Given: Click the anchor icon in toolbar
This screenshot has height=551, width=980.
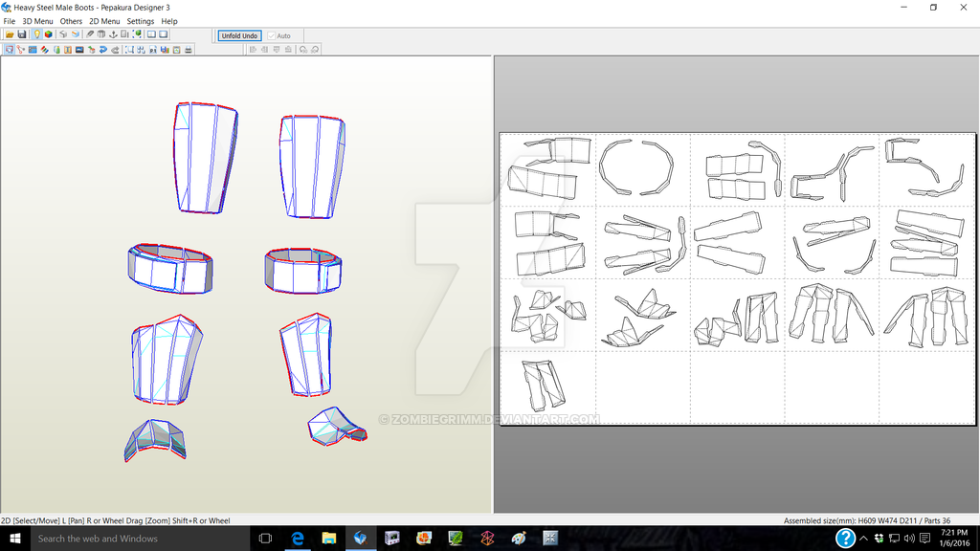Looking at the screenshot, I should (x=113, y=34).
